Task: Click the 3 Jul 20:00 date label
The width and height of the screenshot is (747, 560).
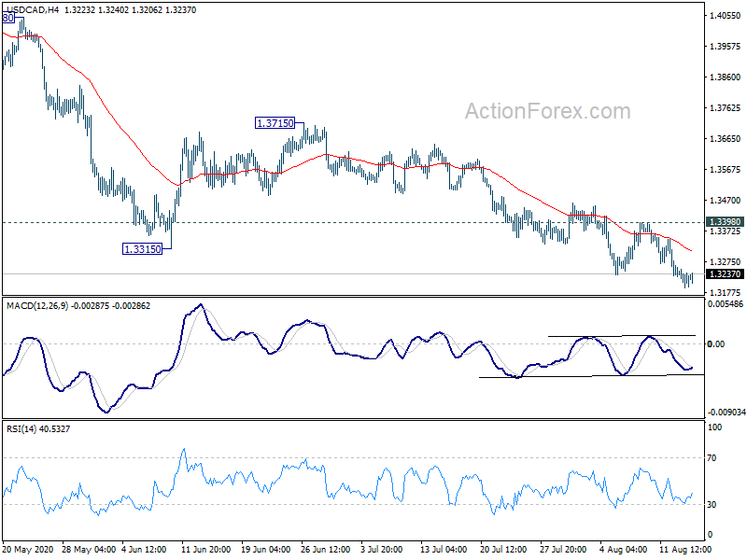Action: (382, 550)
